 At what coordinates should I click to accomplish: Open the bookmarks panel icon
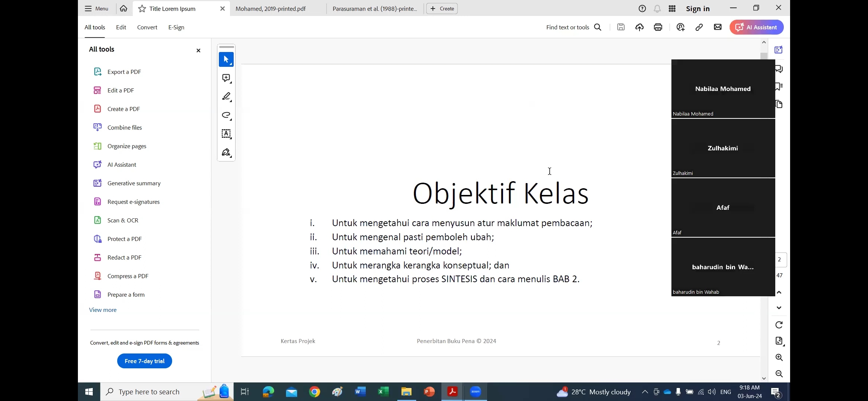tap(779, 87)
